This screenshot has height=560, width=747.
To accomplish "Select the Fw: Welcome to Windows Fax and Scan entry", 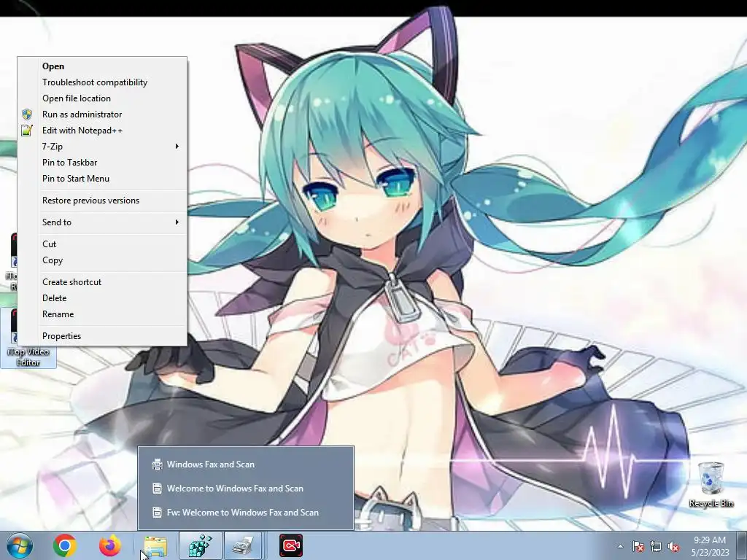I will (x=246, y=513).
